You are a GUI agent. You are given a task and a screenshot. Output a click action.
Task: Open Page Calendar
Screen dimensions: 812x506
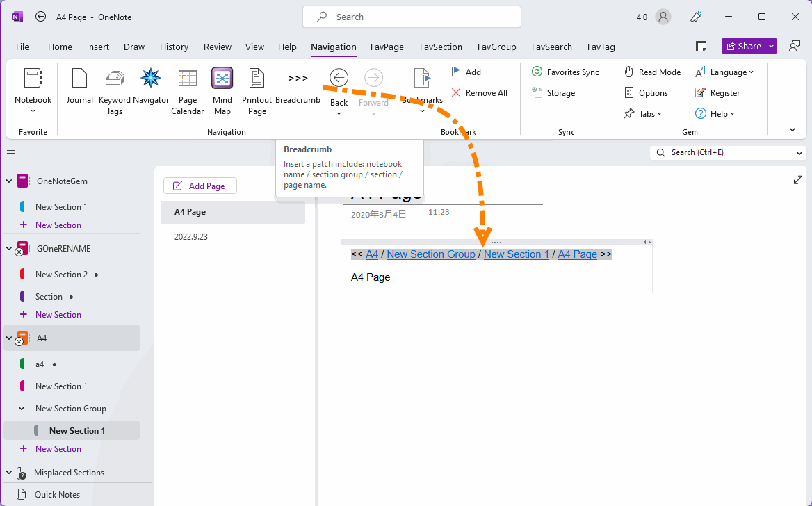tap(188, 92)
